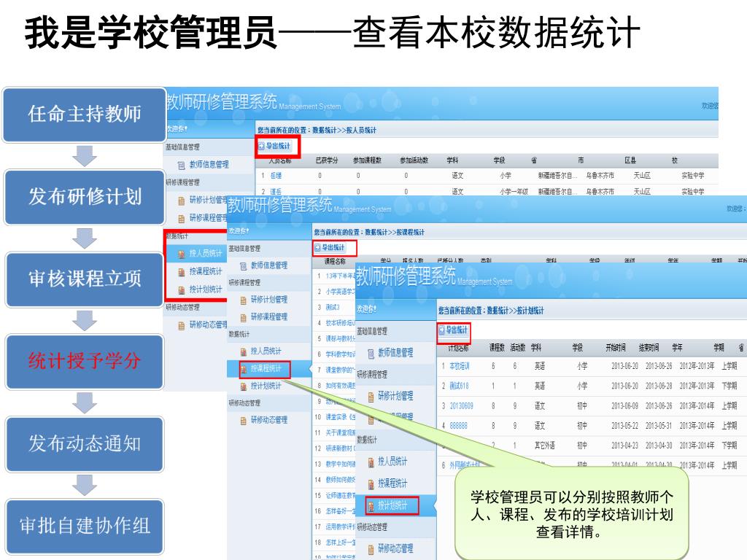The width and height of the screenshot is (747, 560).
Task: Click 研修计划管理 icon in front 按计划统计 window
Action: pos(371,397)
